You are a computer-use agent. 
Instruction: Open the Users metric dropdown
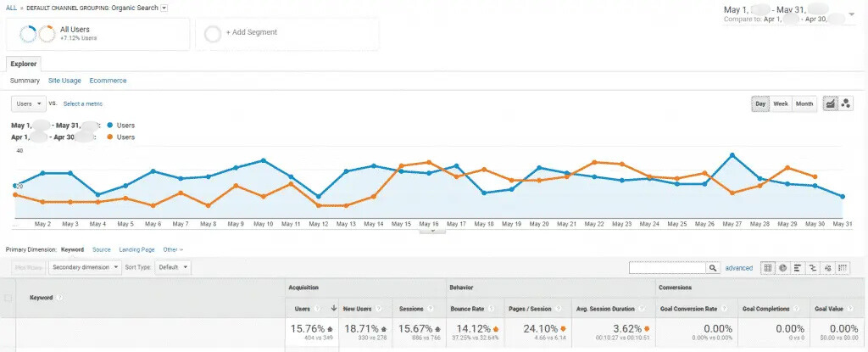(x=28, y=103)
